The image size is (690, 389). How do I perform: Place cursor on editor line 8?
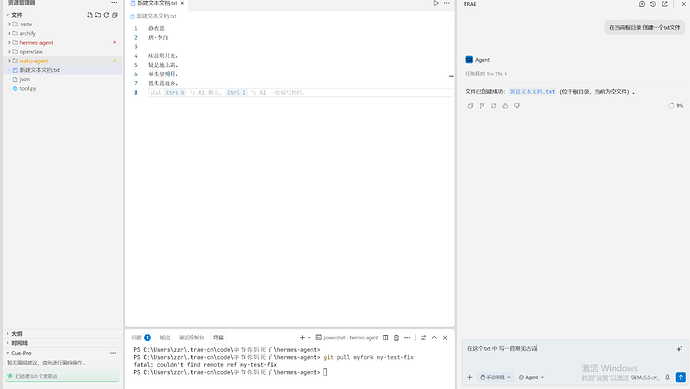pyautogui.click(x=301, y=92)
